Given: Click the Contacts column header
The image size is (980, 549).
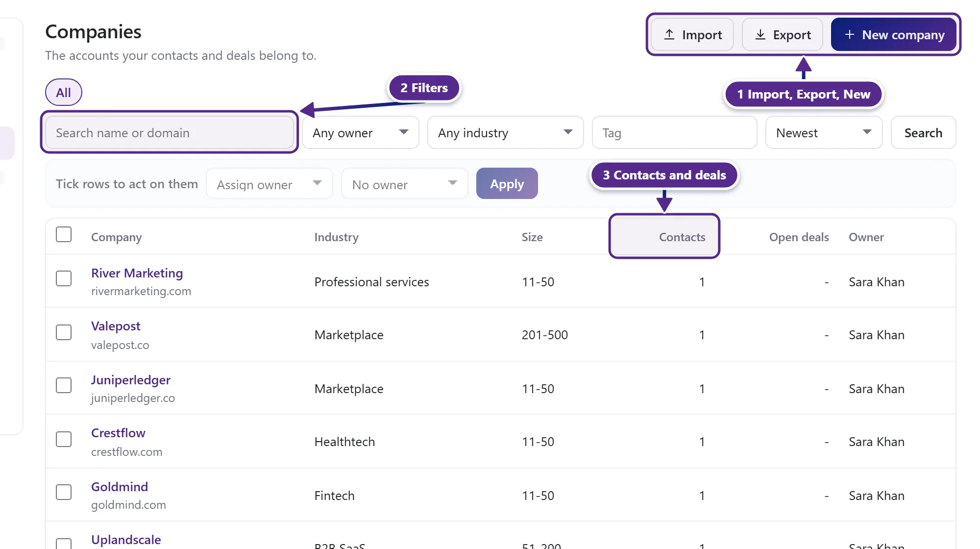Looking at the screenshot, I should click(x=682, y=237).
